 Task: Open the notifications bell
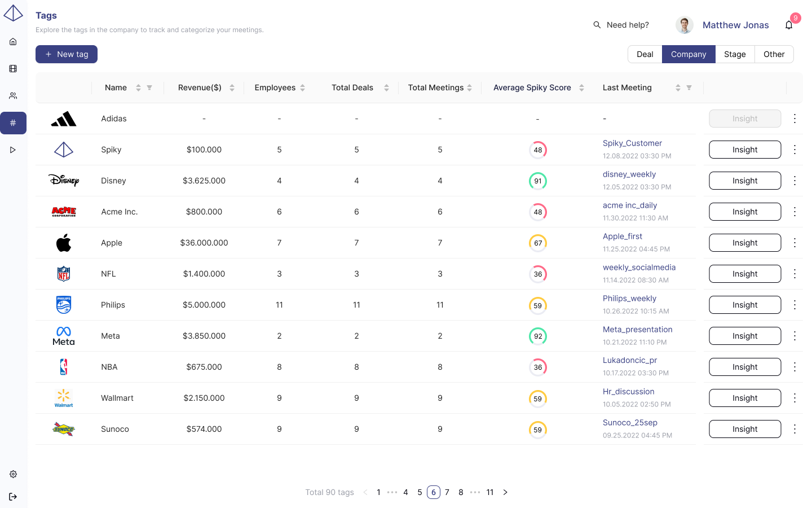tap(789, 25)
